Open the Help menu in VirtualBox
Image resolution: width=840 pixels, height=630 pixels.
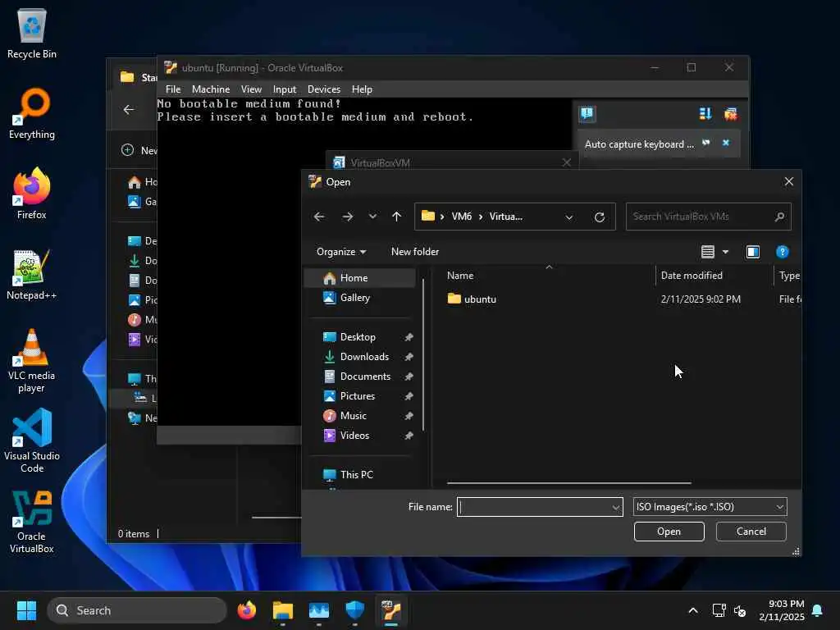point(362,89)
